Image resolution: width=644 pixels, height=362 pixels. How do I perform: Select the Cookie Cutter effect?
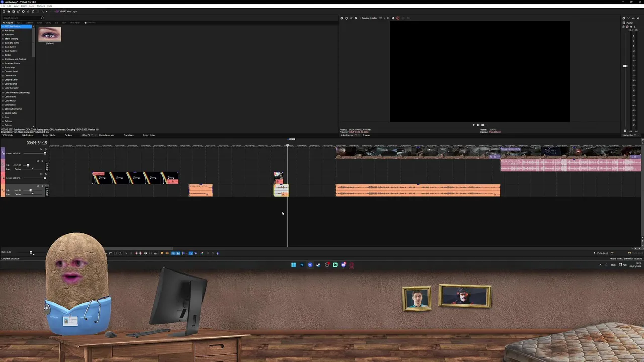pos(11,113)
